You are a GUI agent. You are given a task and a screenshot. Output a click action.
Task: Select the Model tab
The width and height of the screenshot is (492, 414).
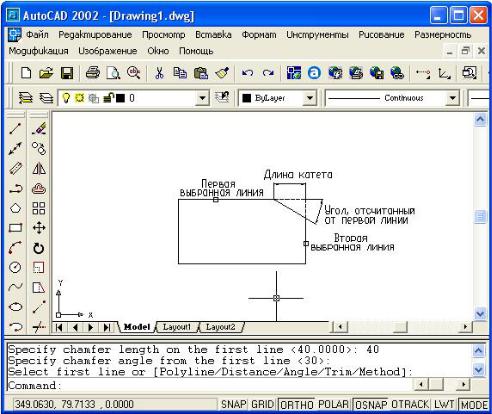coord(137,327)
